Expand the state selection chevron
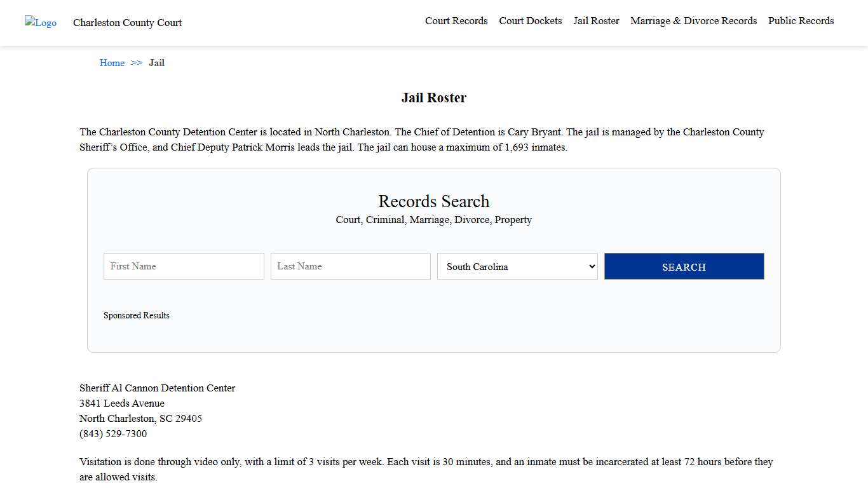Viewport: 868px width, 488px height. (x=590, y=266)
